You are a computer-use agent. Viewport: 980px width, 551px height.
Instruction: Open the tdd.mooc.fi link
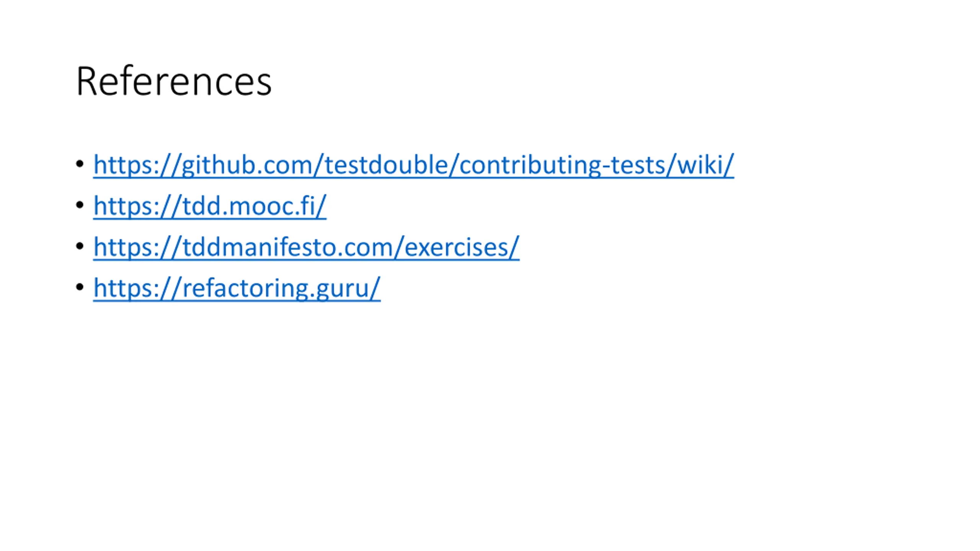tap(210, 206)
